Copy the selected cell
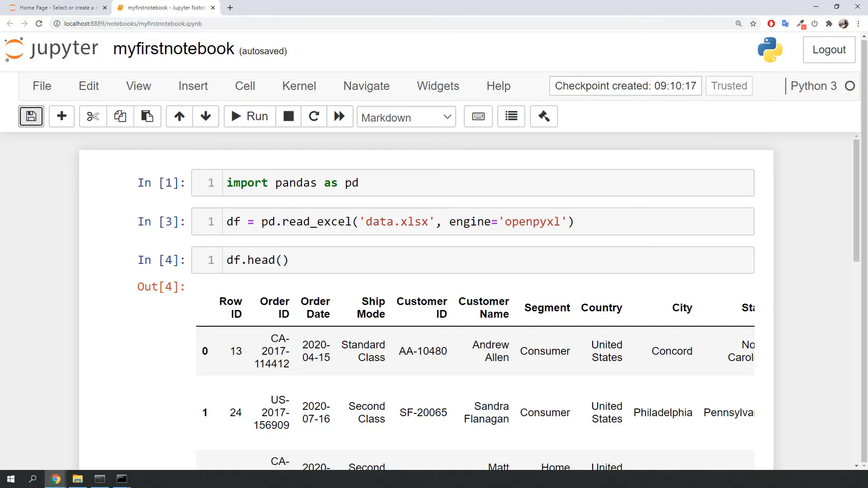This screenshot has height=488, width=868. coord(120,116)
